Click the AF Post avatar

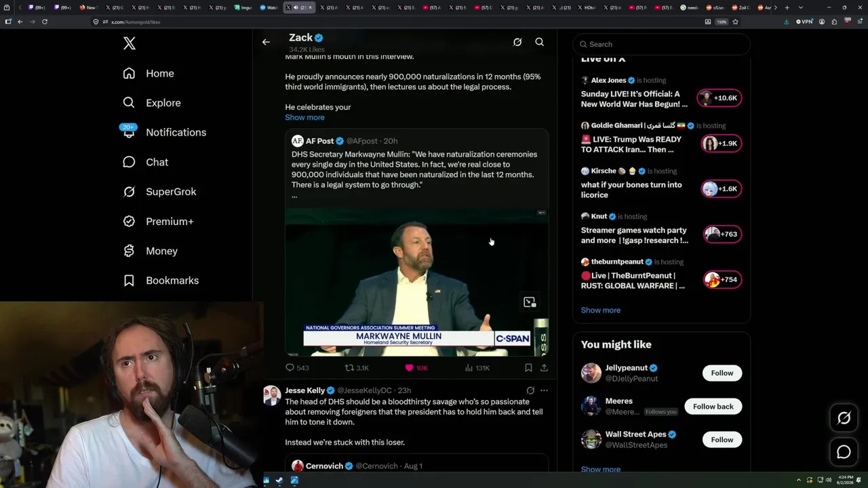297,141
